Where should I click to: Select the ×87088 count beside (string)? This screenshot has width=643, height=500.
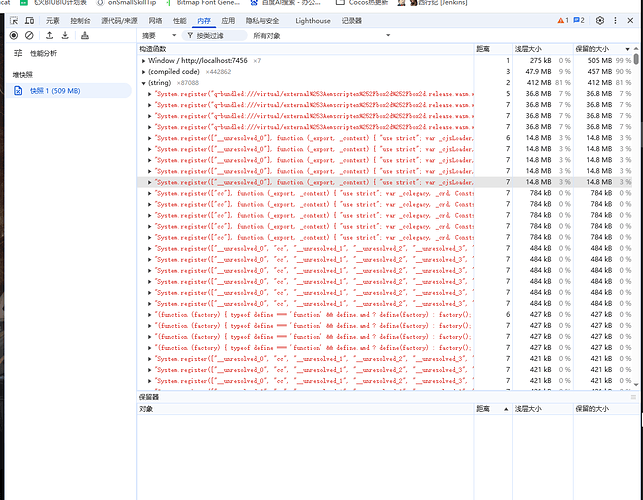[188, 83]
